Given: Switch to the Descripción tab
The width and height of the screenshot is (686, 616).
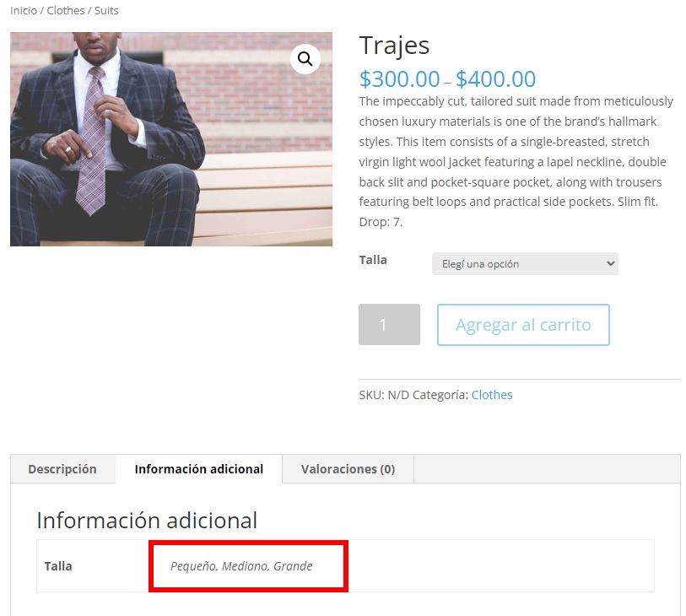Looking at the screenshot, I should 62,469.
